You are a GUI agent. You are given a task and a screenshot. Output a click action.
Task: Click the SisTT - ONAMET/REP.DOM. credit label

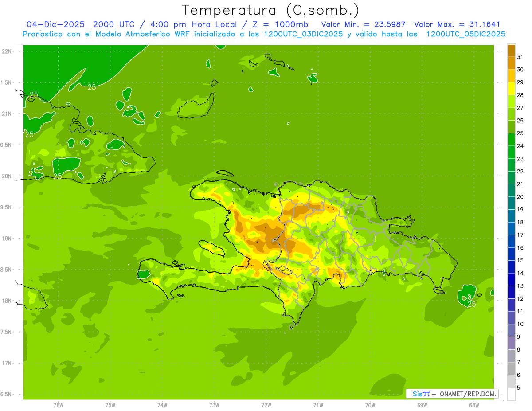tap(452, 394)
